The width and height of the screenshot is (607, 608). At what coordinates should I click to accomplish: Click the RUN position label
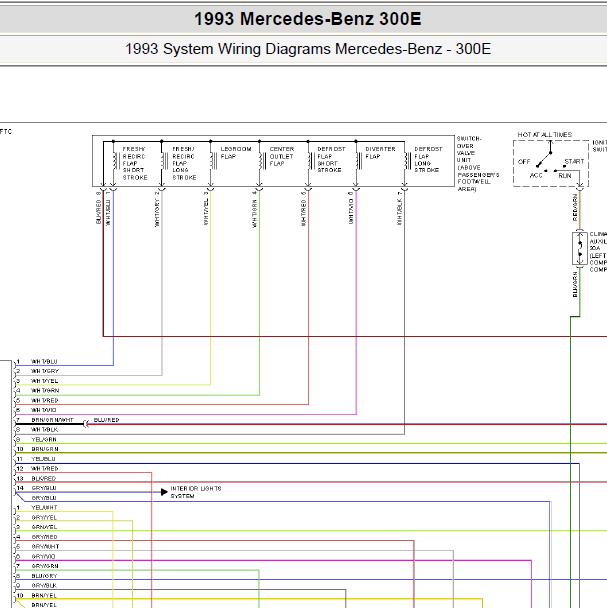pos(565,176)
